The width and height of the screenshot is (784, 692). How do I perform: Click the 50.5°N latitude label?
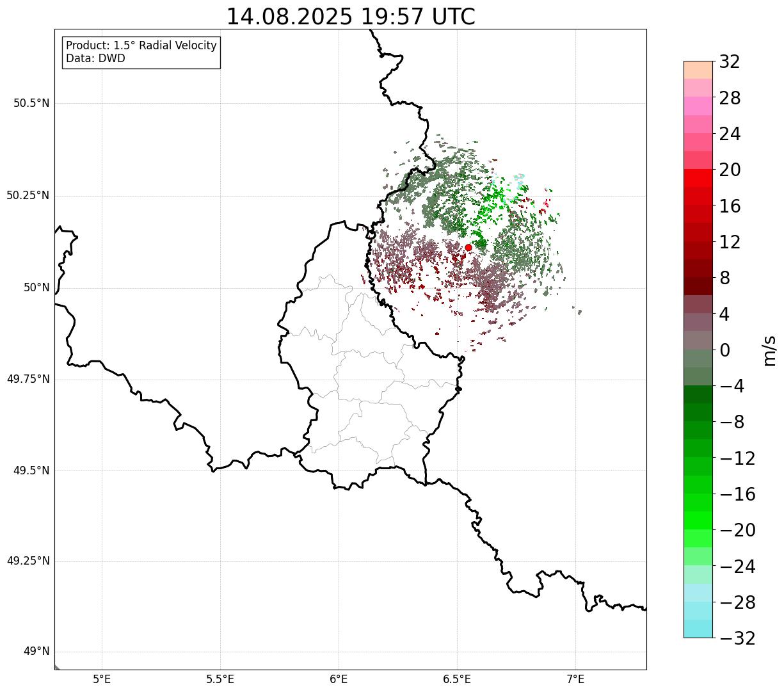point(31,104)
